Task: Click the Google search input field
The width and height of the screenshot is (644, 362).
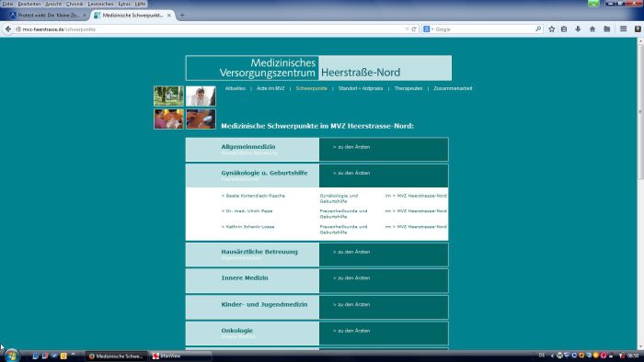Action: [484, 29]
